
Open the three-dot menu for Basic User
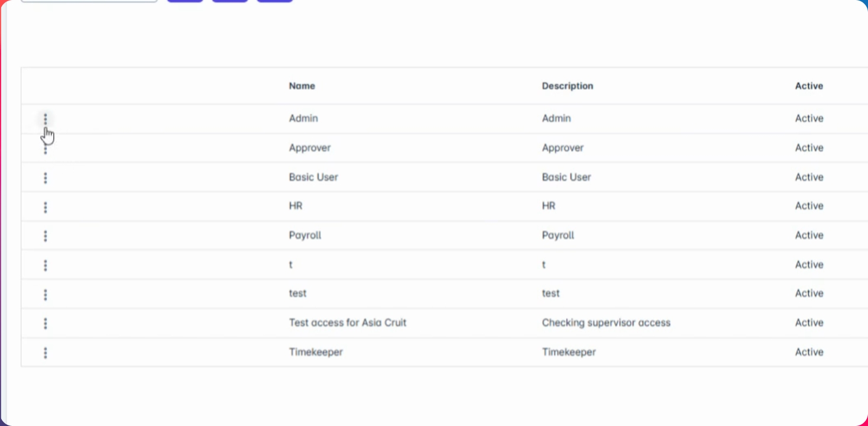click(x=46, y=177)
